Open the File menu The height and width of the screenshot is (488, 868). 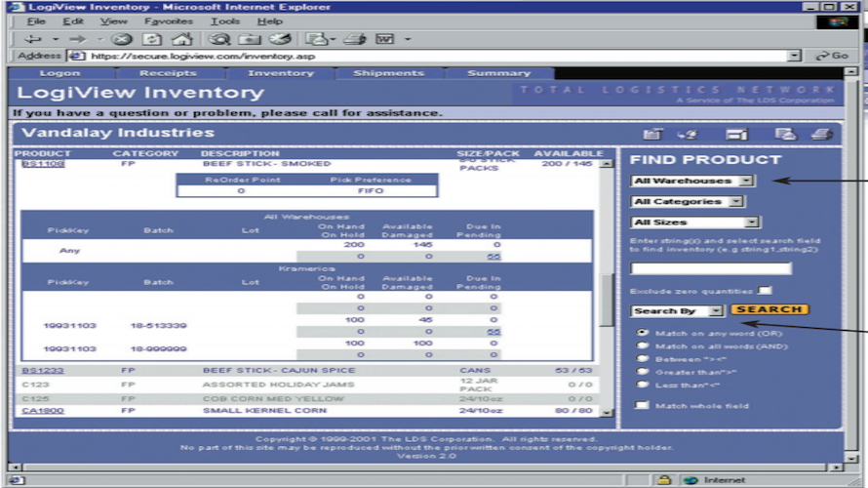pyautogui.click(x=36, y=21)
